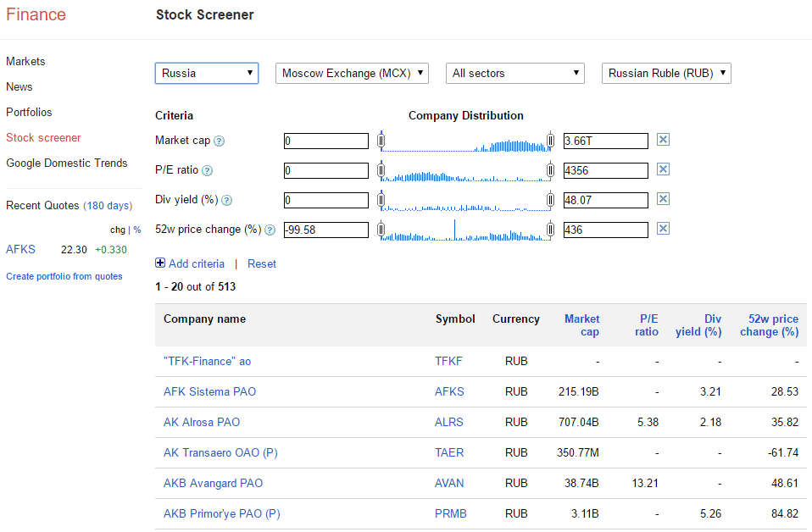The image size is (812, 532).
Task: Click the Market cap maximum field 3.66T
Action: pos(606,141)
